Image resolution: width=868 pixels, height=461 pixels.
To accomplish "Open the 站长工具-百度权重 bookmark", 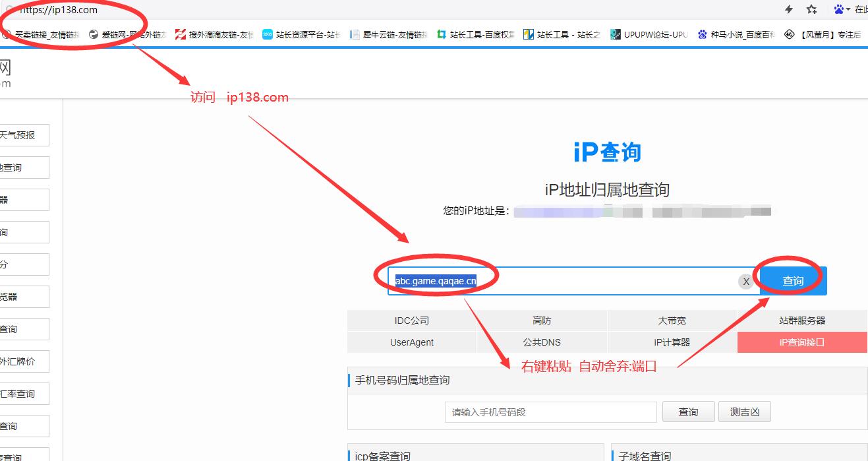I will pos(476,35).
